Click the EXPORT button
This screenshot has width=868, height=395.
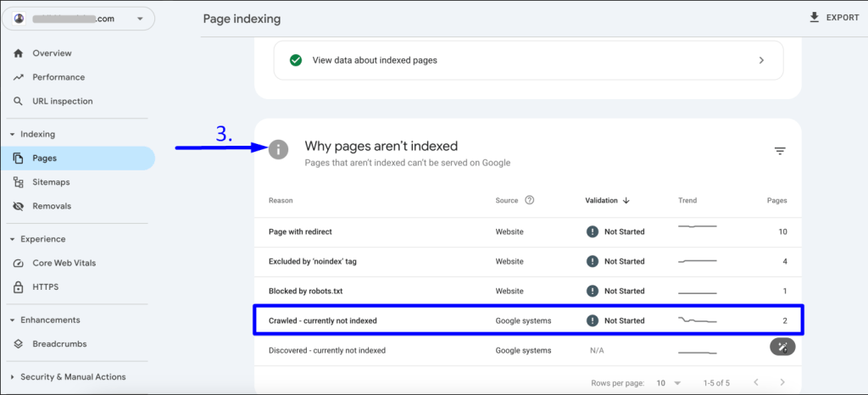click(x=834, y=18)
